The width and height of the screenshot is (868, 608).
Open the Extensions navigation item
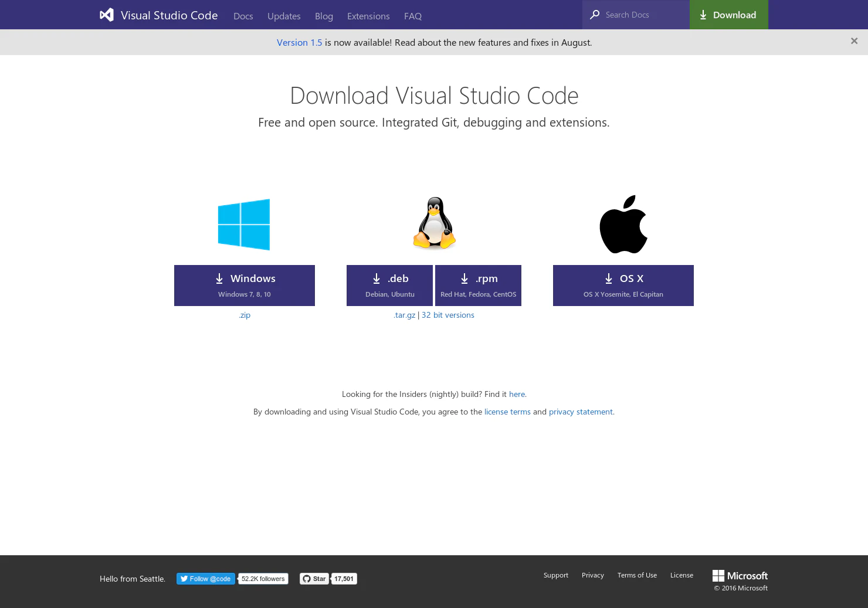(368, 16)
